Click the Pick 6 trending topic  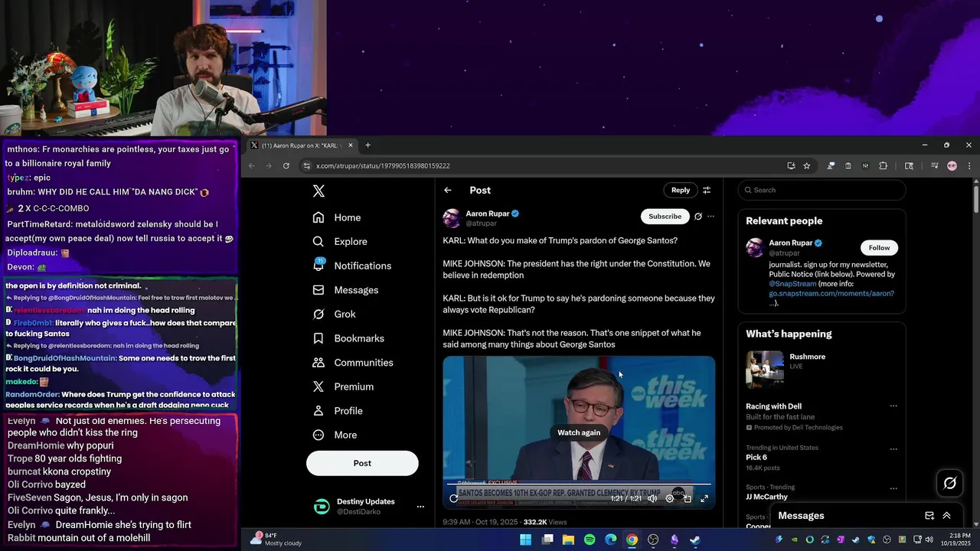[x=756, y=458]
